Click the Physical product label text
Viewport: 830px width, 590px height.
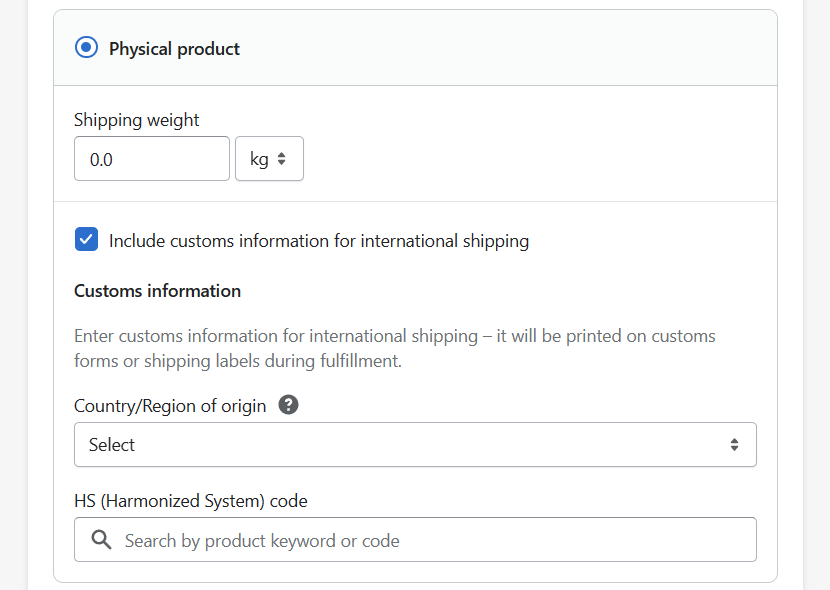pyautogui.click(x=174, y=49)
